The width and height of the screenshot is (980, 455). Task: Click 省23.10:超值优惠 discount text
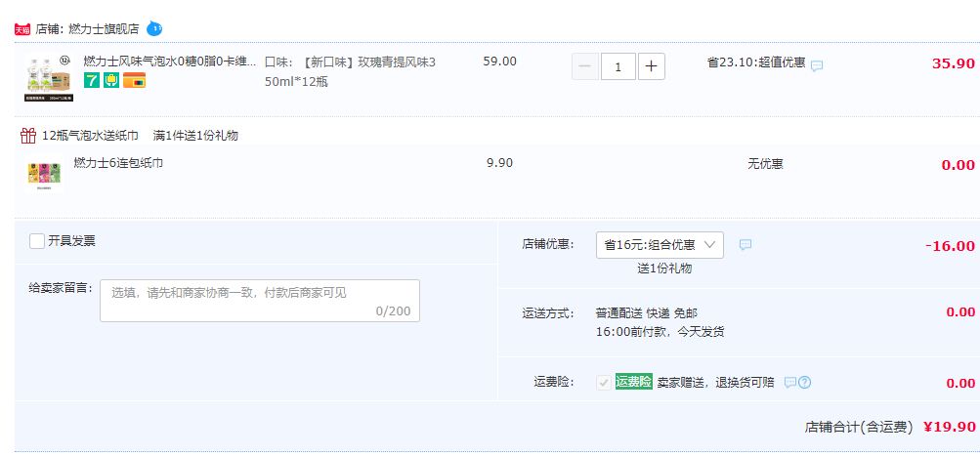(x=756, y=63)
